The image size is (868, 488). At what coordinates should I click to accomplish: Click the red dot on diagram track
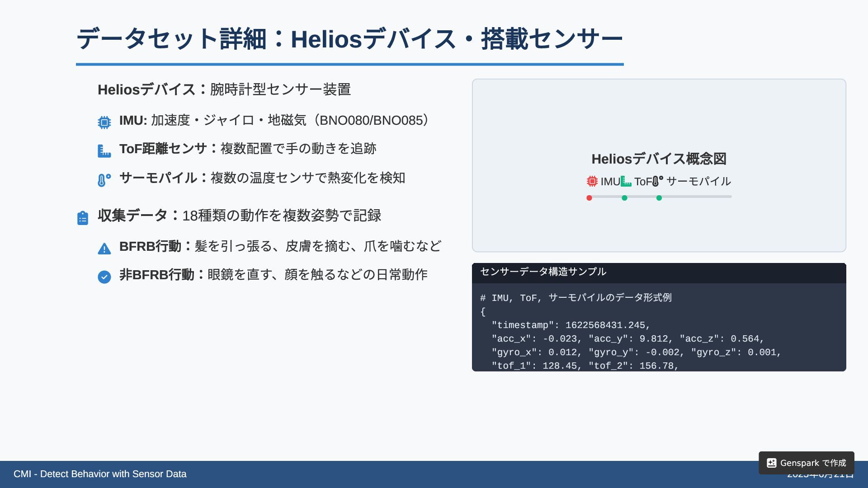589,198
